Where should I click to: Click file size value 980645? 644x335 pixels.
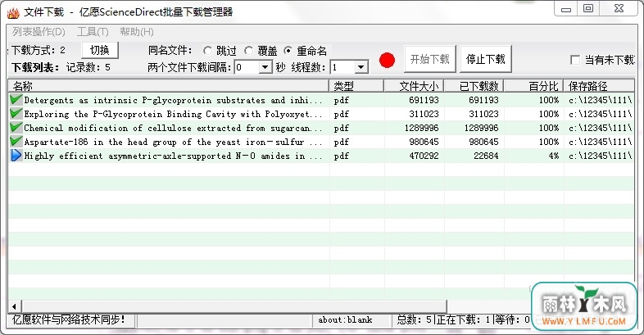[x=424, y=142]
